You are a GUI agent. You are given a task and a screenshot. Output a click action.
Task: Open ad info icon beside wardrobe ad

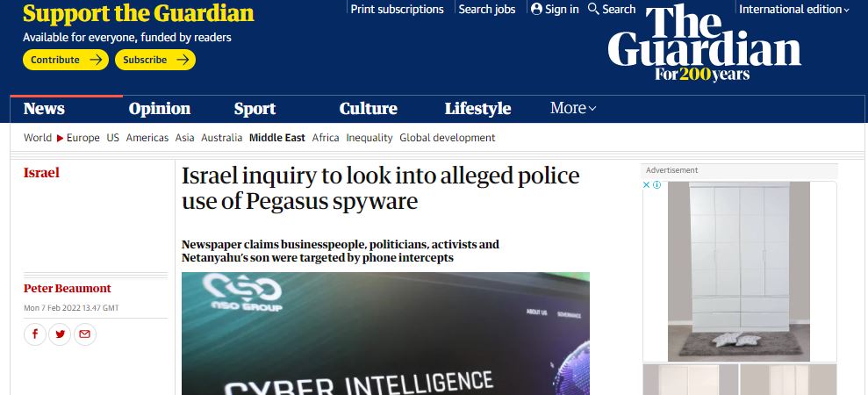(x=656, y=185)
